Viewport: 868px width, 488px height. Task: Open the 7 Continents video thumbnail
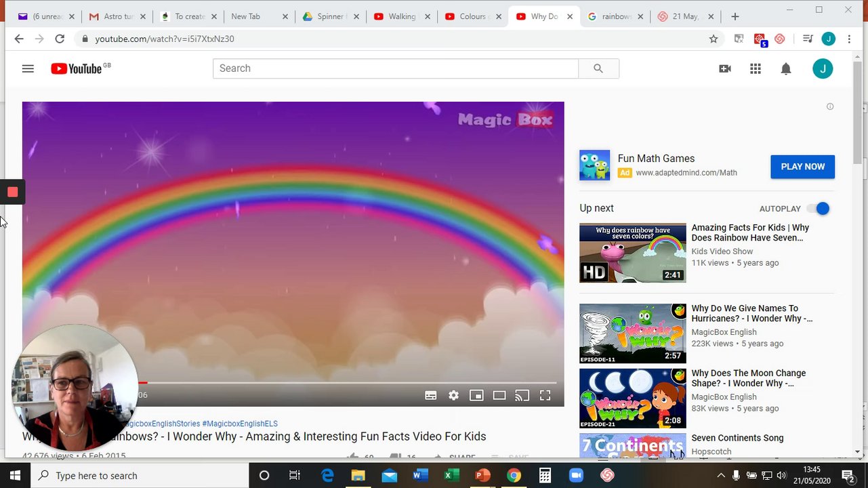[632, 445]
